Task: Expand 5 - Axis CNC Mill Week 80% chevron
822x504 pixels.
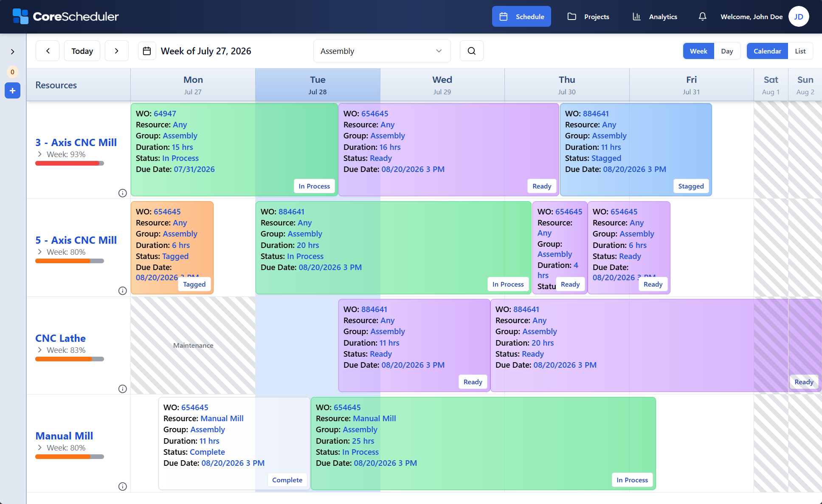Action: (40, 252)
